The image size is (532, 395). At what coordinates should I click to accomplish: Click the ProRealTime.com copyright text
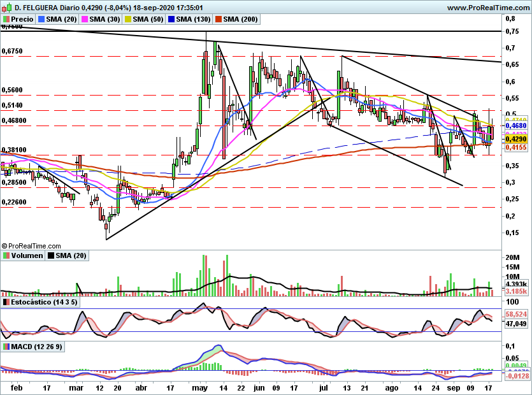(31, 246)
